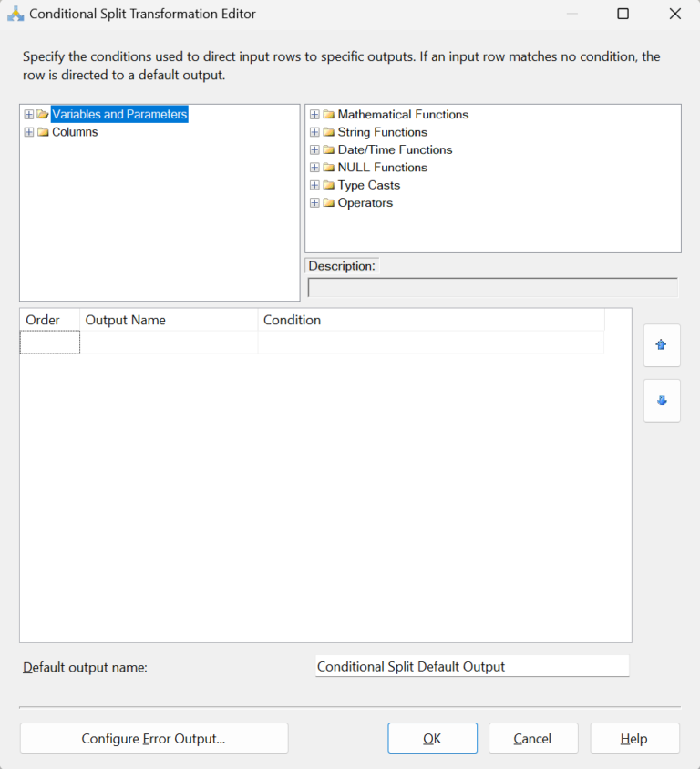Click the move-down arrow for conditions

[662, 401]
